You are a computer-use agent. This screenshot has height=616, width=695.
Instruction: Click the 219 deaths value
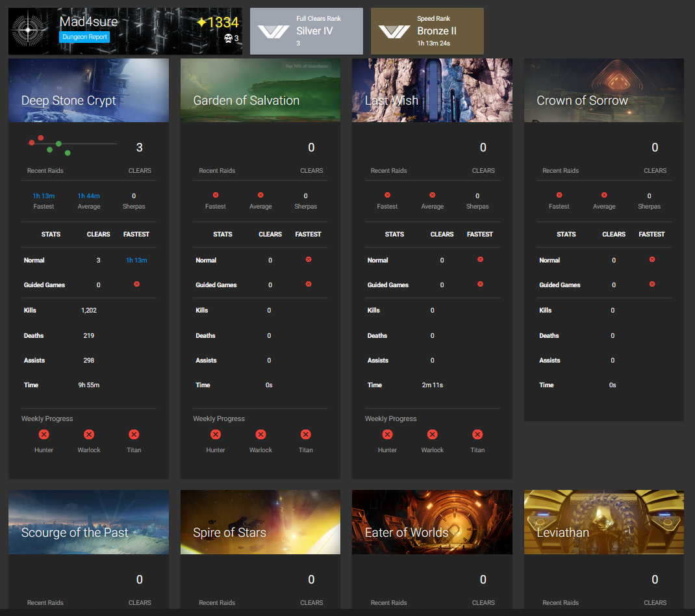88,336
